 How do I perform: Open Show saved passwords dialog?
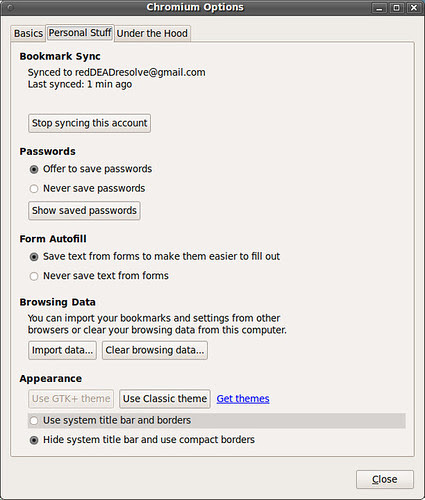[84, 210]
